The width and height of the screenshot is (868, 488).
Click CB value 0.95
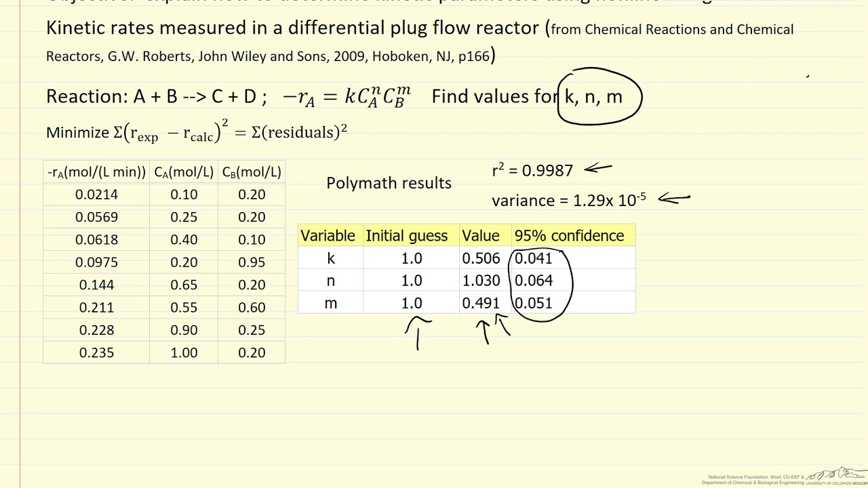(252, 262)
